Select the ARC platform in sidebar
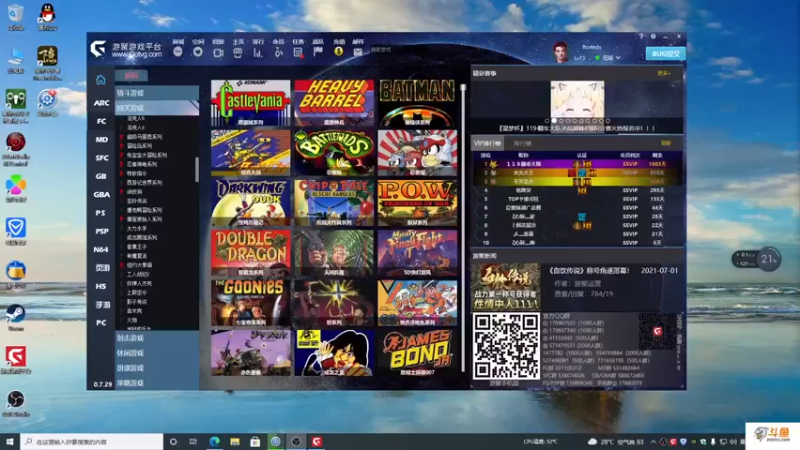Image resolution: width=800 pixels, height=450 pixels. click(101, 103)
